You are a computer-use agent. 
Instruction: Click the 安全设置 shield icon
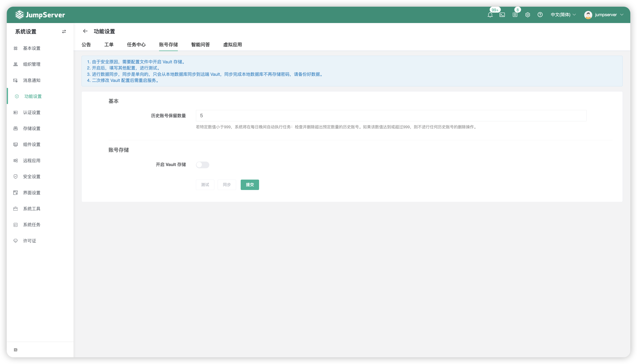coord(15,176)
